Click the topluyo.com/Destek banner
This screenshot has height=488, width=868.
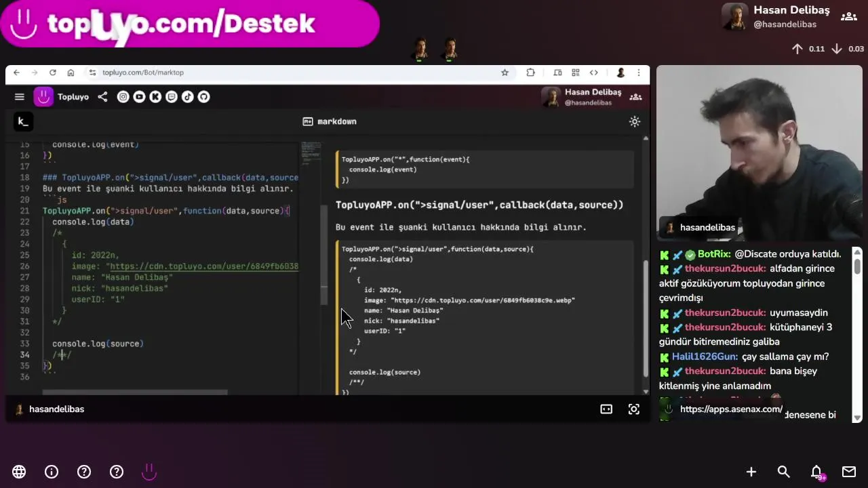click(x=190, y=24)
